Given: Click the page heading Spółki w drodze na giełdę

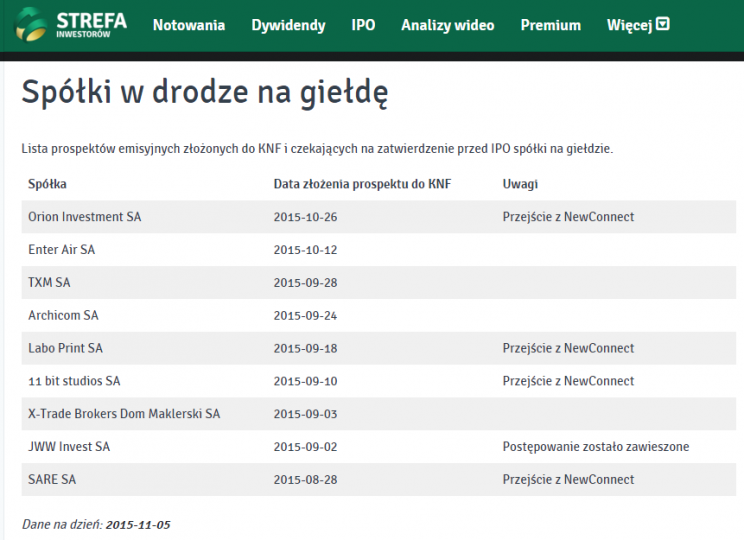Looking at the screenshot, I should pyautogui.click(x=205, y=92).
